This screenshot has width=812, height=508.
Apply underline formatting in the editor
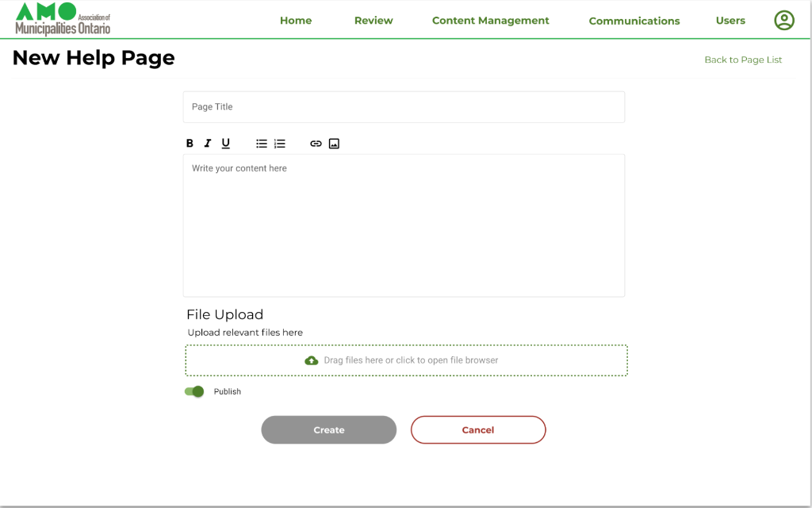point(226,143)
